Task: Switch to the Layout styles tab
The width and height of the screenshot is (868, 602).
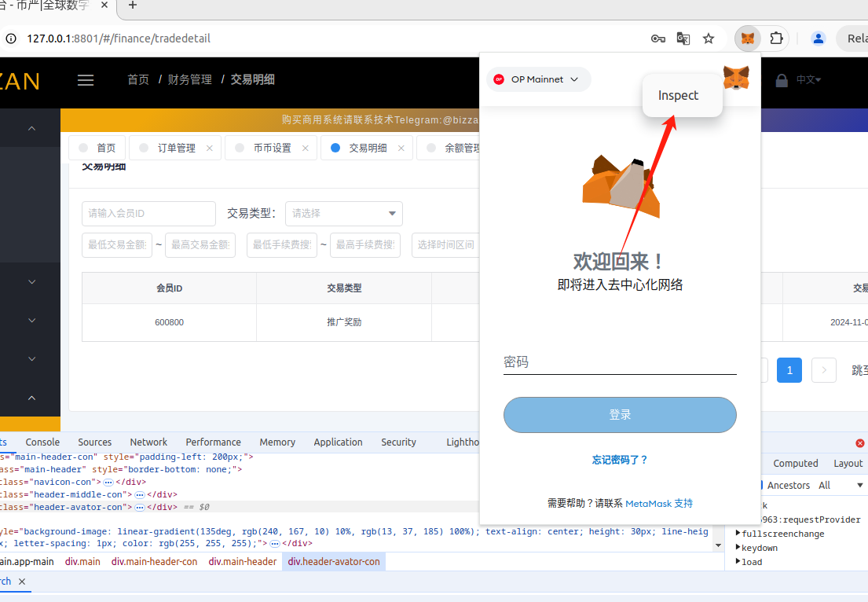Action: [848, 464]
